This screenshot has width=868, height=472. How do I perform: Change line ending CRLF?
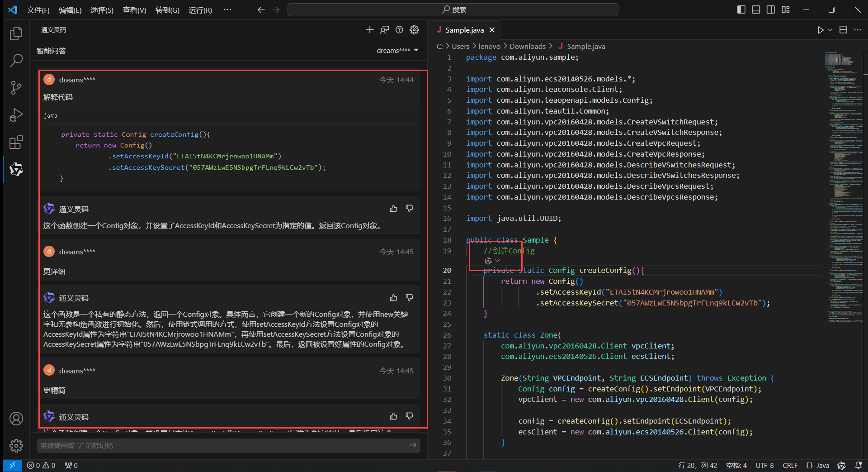pyautogui.click(x=790, y=465)
